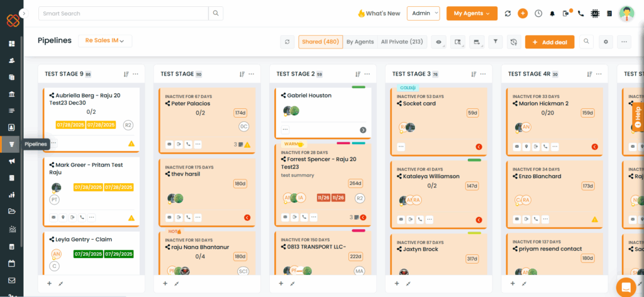Open the user profile avatar
Image resolution: width=644 pixels, height=297 pixels.
pos(626,14)
